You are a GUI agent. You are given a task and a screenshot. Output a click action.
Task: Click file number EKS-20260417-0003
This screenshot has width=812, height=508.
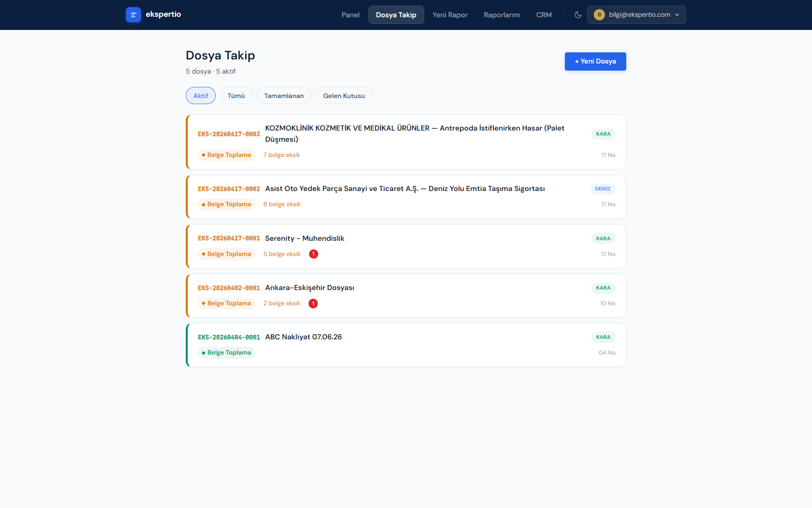click(229, 134)
